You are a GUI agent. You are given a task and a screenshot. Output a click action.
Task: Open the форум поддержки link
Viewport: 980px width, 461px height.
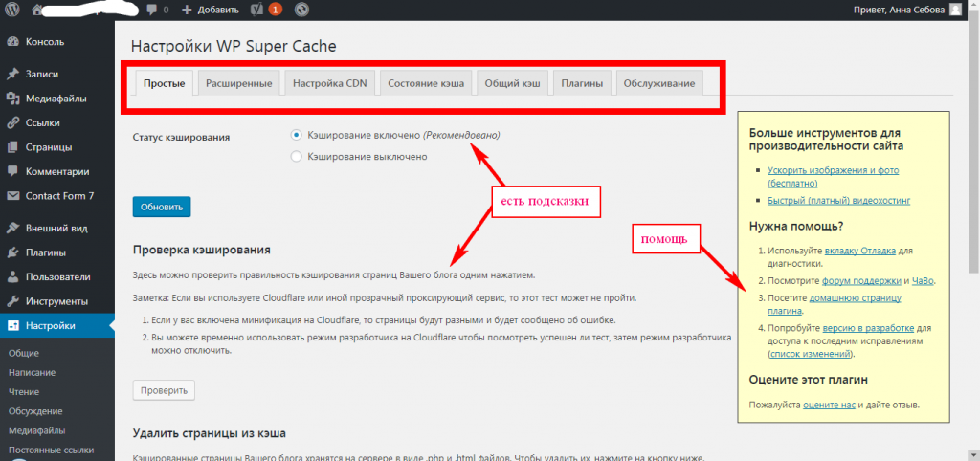point(861,281)
